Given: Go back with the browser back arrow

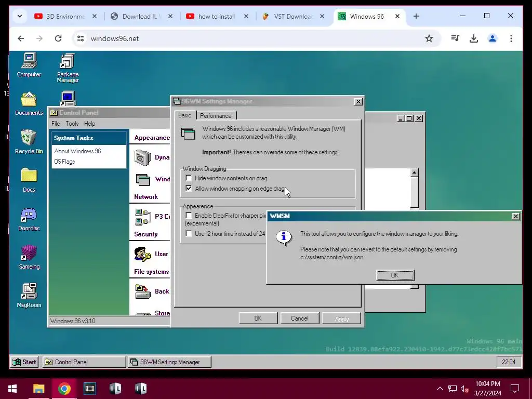Looking at the screenshot, I should [21, 38].
